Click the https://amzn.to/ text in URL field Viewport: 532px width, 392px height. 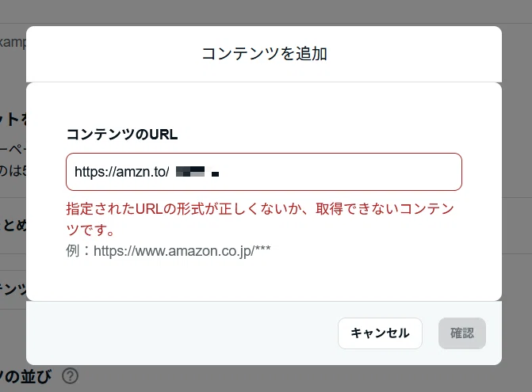(122, 172)
